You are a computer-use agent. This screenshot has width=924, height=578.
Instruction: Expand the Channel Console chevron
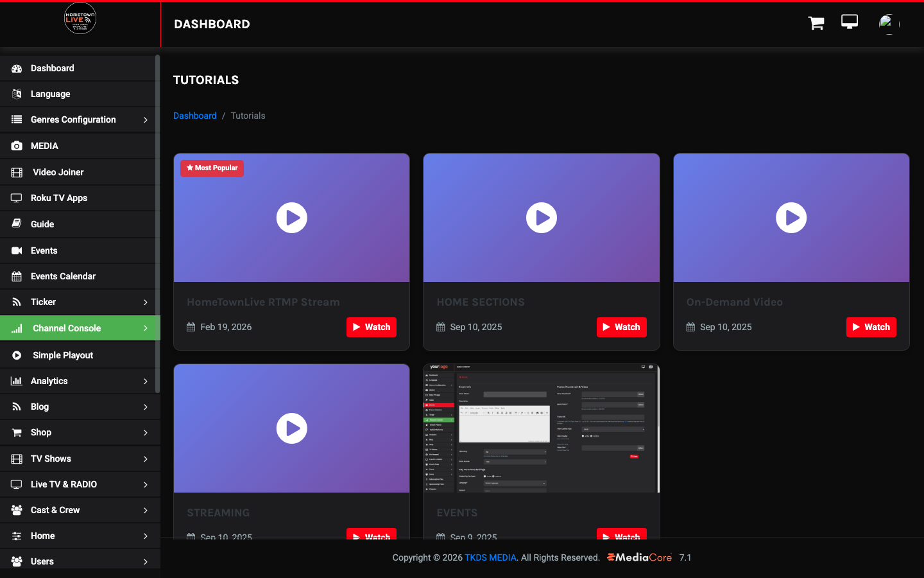[x=146, y=328]
